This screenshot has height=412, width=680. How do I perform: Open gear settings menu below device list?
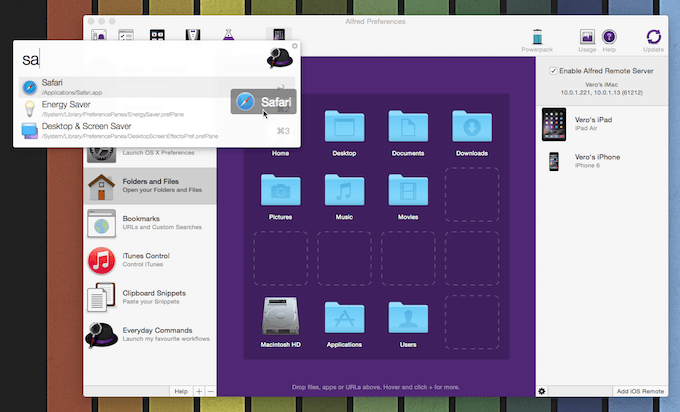tap(542, 390)
